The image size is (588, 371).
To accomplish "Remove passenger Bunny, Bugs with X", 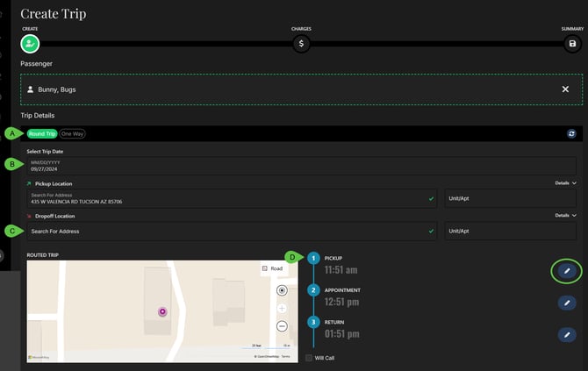I will (x=565, y=89).
